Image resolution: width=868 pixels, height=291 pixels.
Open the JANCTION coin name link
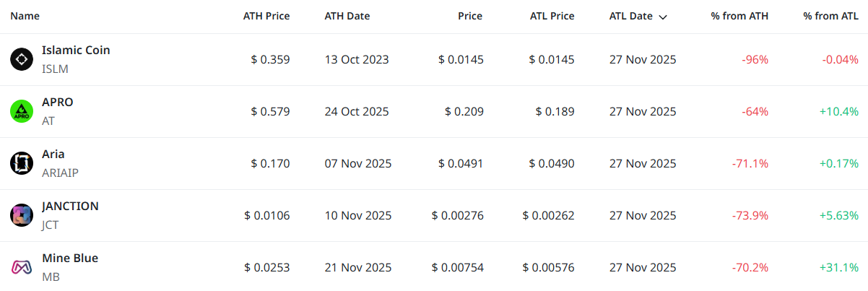pos(70,207)
